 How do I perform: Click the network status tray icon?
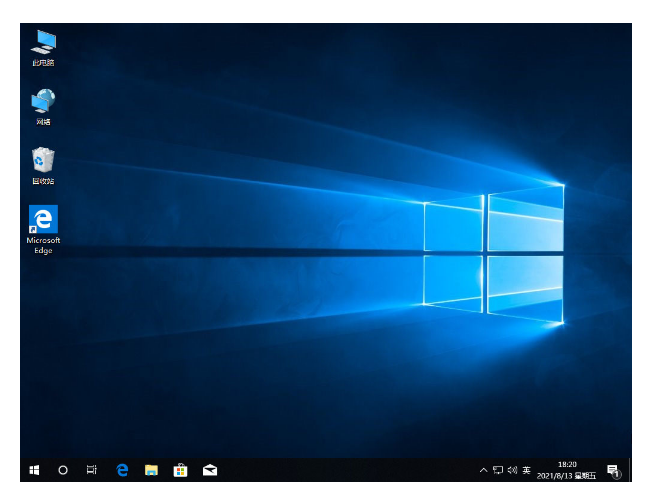pos(498,469)
